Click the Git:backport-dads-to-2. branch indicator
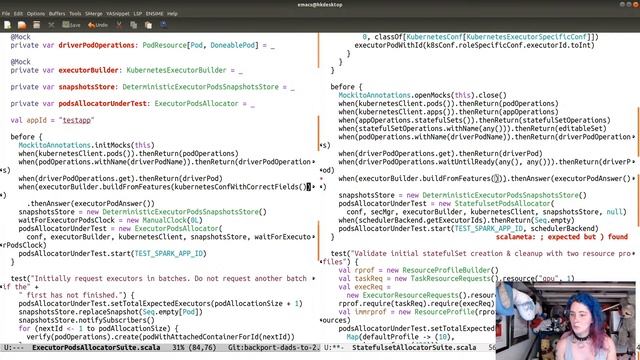The width and height of the screenshot is (640, 360). [x=274, y=348]
